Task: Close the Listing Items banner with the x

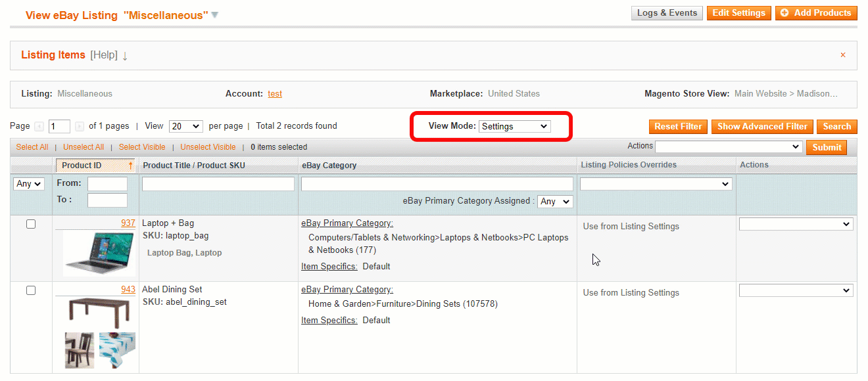Action: [843, 55]
